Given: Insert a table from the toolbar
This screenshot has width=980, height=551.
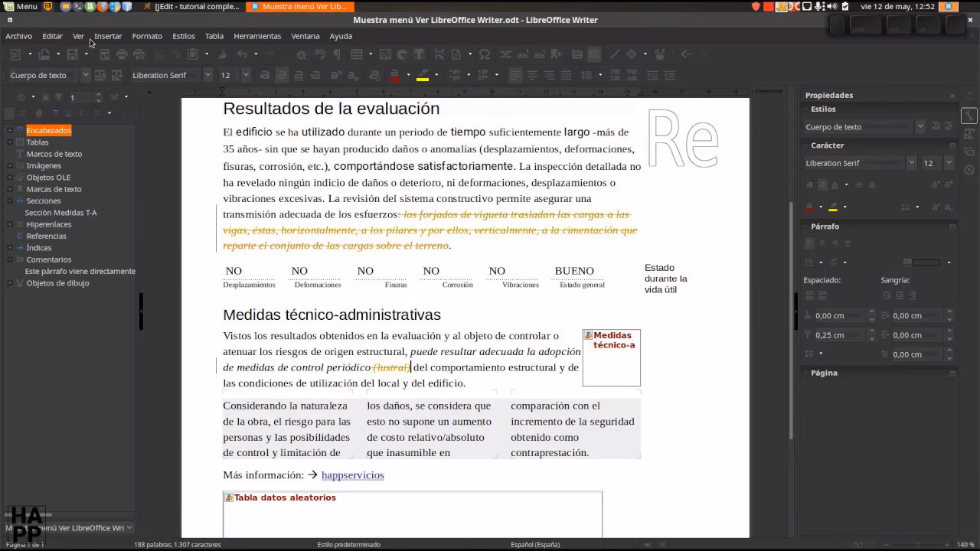Looking at the screenshot, I should pyautogui.click(x=357, y=56).
